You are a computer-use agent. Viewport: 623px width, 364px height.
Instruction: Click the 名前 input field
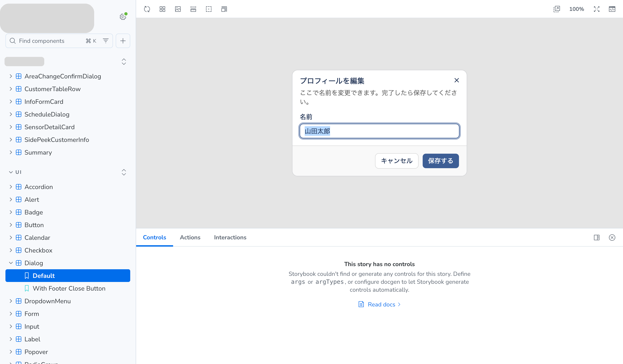coord(379,131)
